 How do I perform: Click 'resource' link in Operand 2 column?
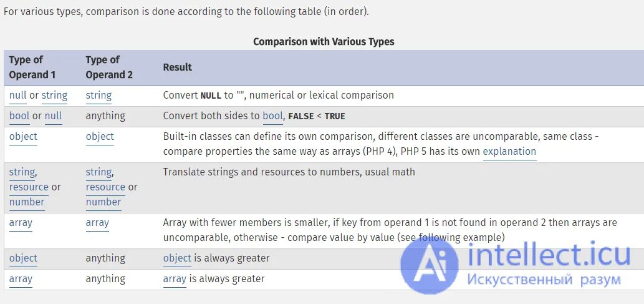[x=105, y=187]
